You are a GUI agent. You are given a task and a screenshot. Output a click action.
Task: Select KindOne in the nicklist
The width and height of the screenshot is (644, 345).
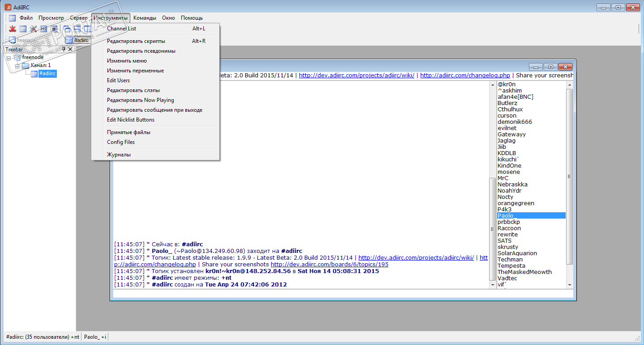tap(509, 165)
